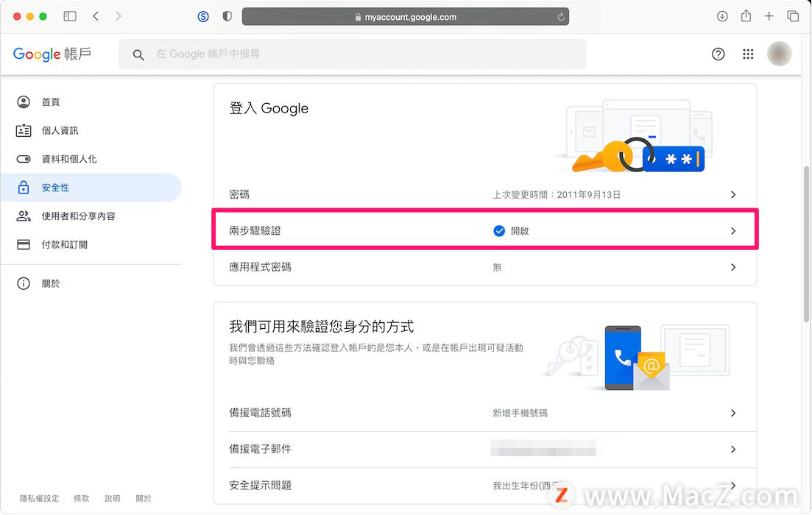Reload the page with the refresh icon

point(561,17)
